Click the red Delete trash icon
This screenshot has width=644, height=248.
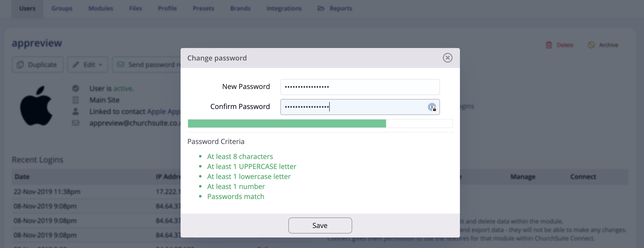(549, 45)
